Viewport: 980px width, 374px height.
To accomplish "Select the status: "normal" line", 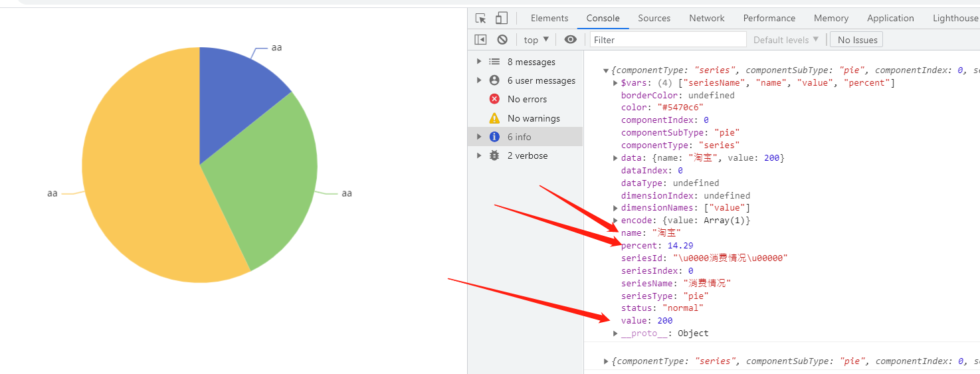I will [x=662, y=308].
